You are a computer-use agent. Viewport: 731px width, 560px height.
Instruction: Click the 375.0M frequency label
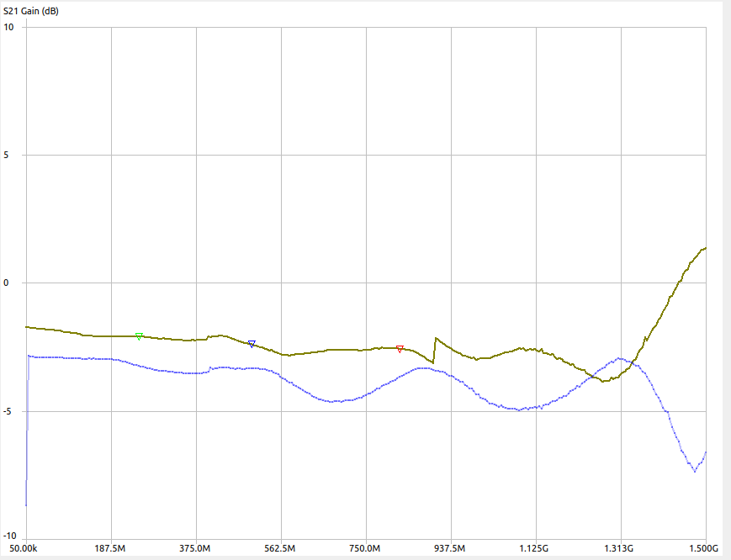coord(196,548)
